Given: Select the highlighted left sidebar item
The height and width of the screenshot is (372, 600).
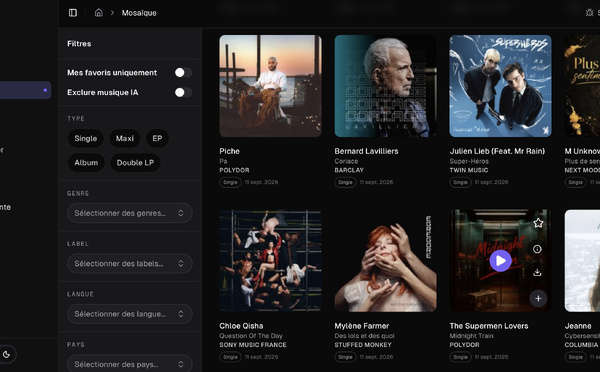Looking at the screenshot, I should pos(25,90).
